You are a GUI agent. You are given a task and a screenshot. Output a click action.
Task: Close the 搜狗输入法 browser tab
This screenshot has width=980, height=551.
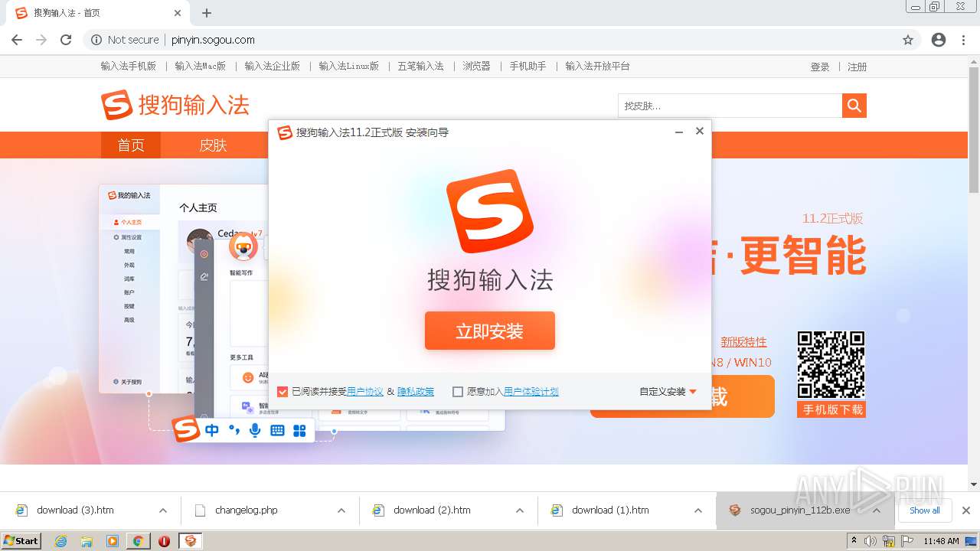click(x=178, y=13)
